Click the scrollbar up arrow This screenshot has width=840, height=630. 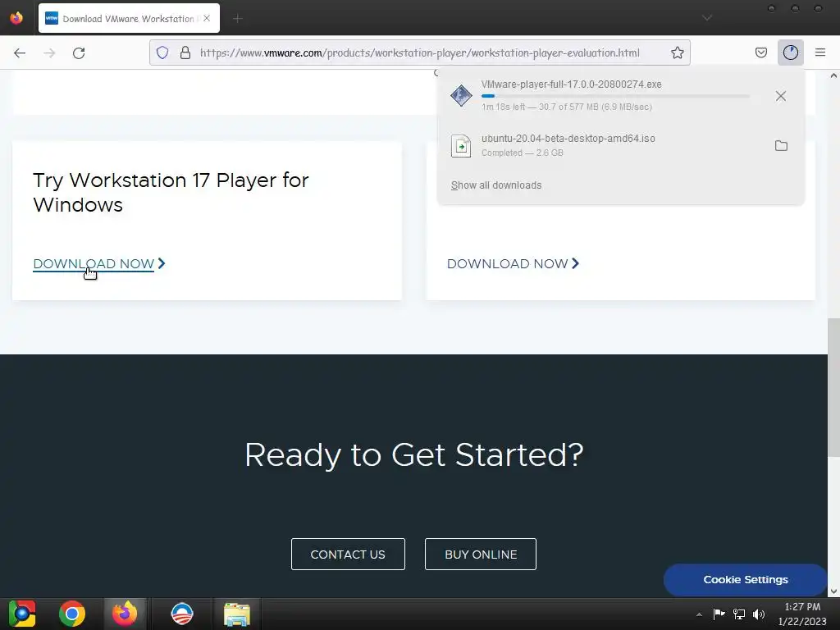tap(833, 75)
